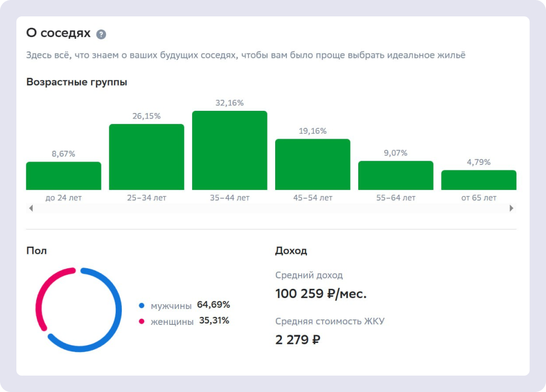This screenshot has width=546, height=392.
Task: Click the 32,16% label above bar
Action: (x=230, y=103)
